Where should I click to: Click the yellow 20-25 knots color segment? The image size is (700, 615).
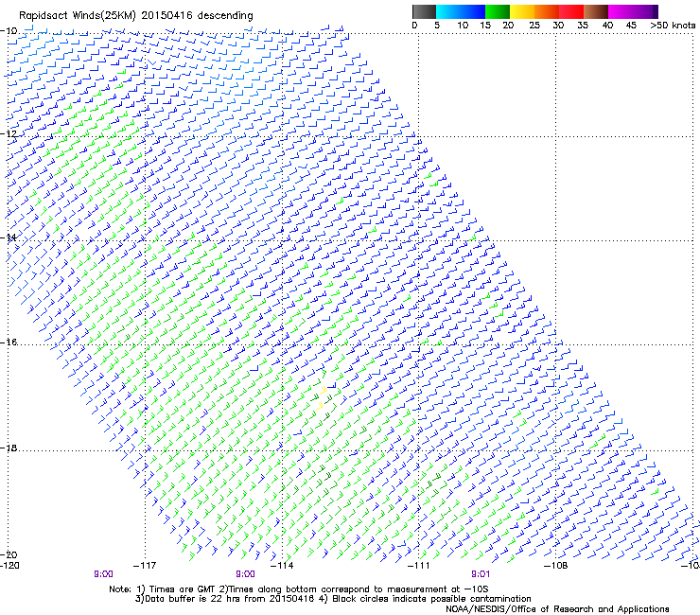(x=522, y=11)
